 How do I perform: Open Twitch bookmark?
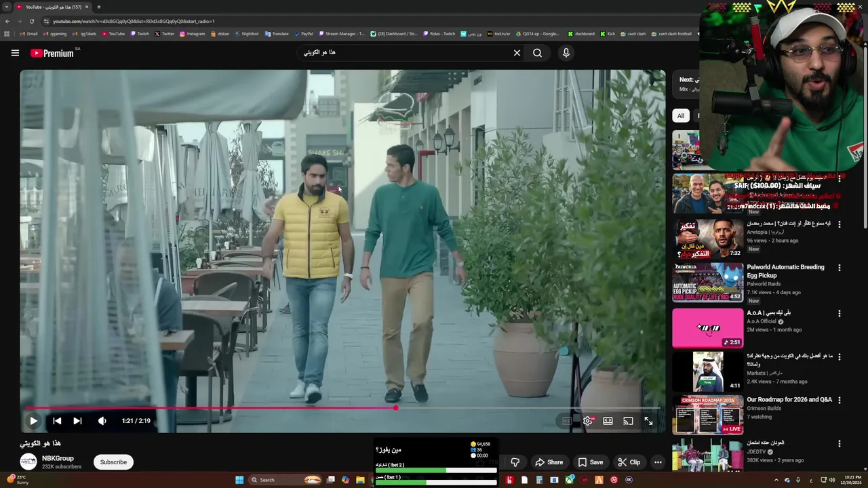pos(140,34)
